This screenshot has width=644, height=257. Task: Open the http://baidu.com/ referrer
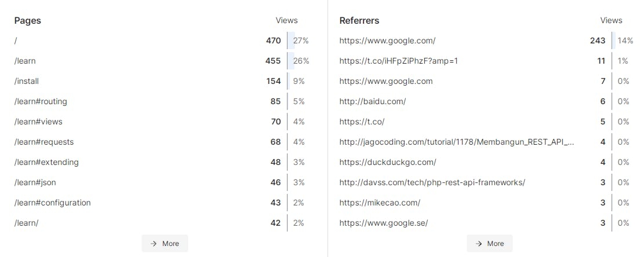(x=373, y=101)
